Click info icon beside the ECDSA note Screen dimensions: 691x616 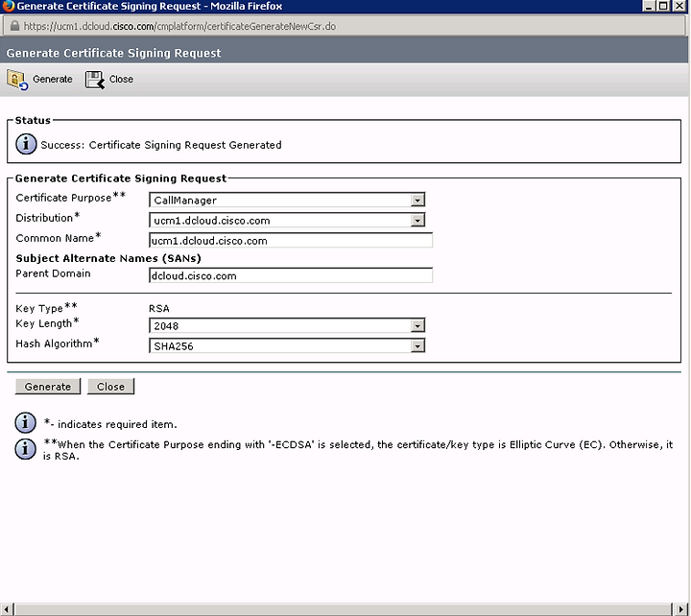point(26,449)
